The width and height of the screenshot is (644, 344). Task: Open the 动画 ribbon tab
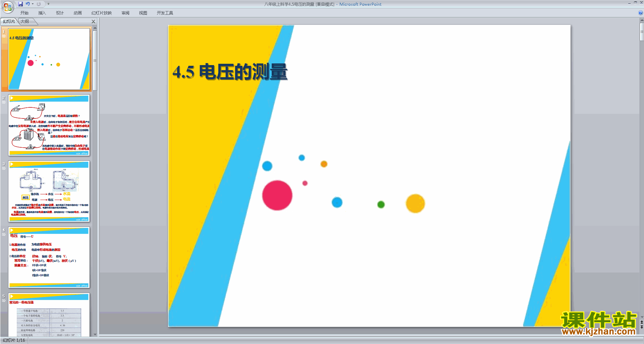77,13
